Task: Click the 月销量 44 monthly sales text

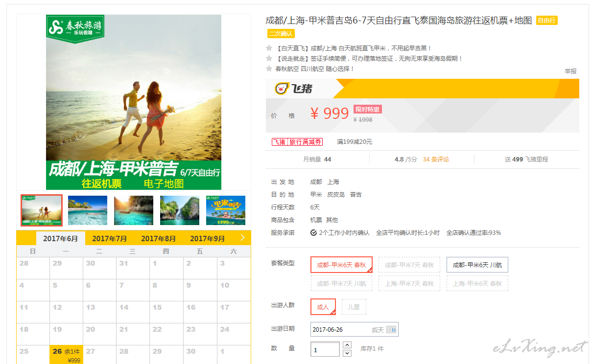Action: click(x=317, y=159)
